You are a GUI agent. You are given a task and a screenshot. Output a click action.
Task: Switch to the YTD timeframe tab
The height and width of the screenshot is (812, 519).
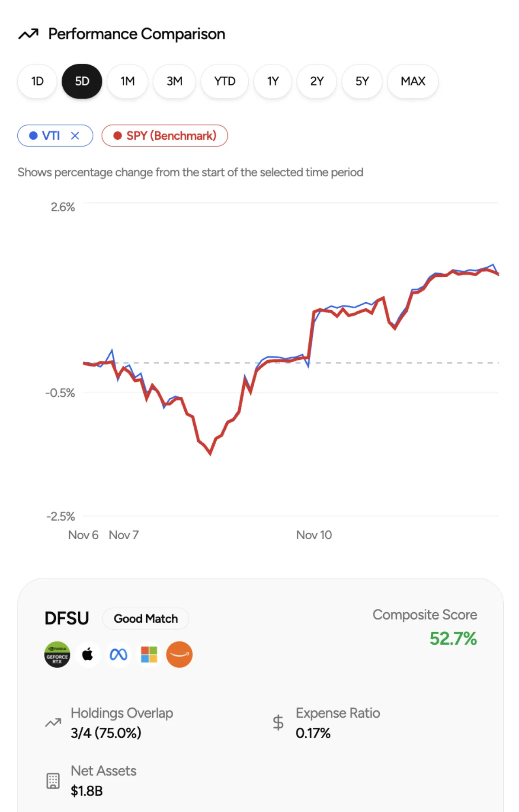point(224,81)
